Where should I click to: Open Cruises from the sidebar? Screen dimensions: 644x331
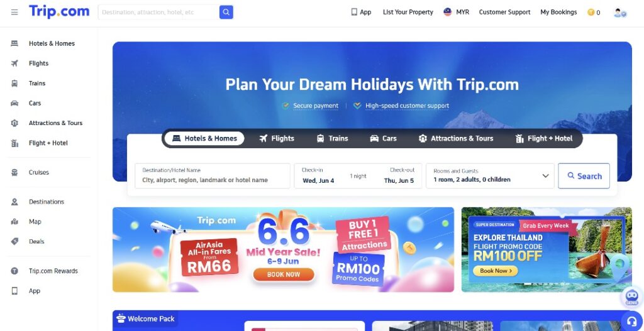click(x=39, y=172)
